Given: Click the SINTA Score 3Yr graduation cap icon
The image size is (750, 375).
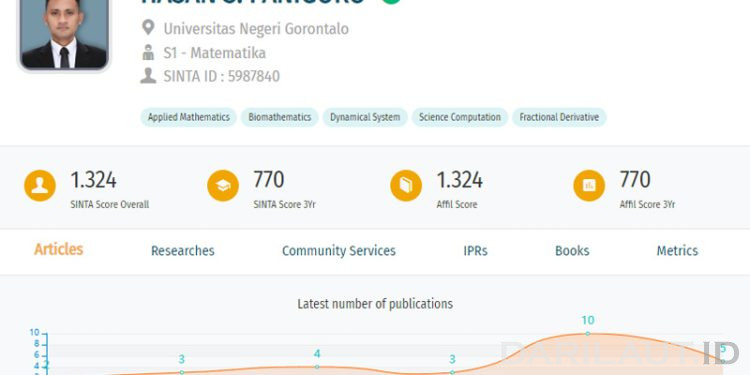Looking at the screenshot, I should tap(223, 186).
